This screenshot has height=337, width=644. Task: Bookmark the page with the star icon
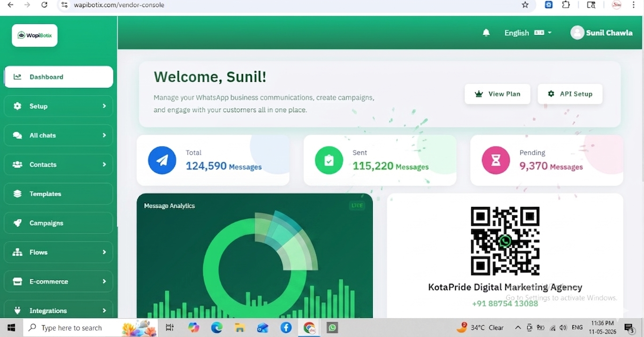(x=525, y=5)
